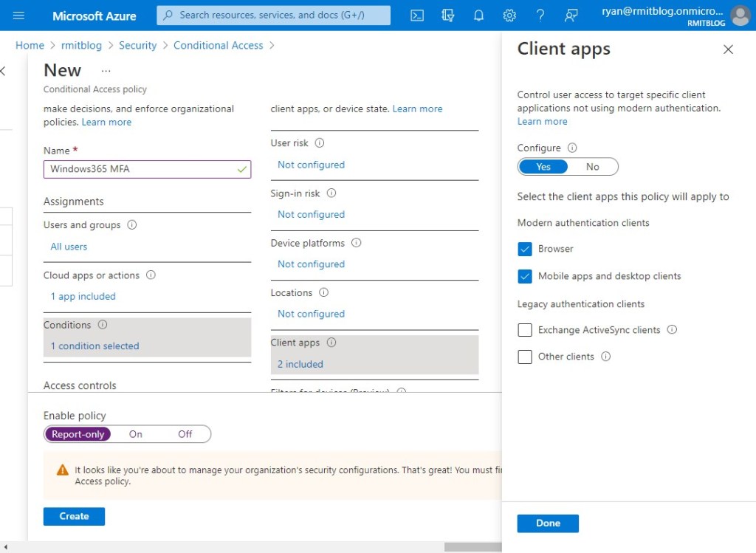Show info for Users and groups

point(131,224)
